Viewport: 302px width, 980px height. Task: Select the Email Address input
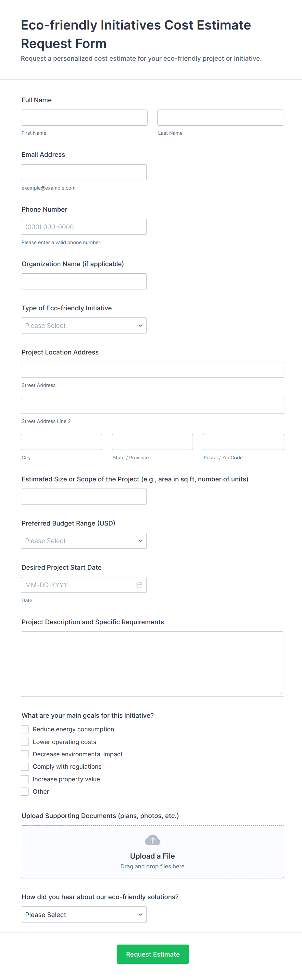point(84,172)
